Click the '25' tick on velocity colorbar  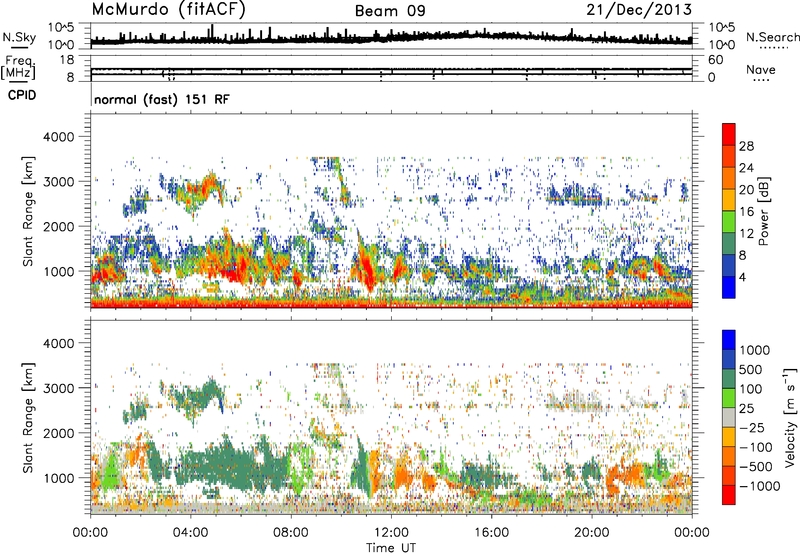coord(746,408)
